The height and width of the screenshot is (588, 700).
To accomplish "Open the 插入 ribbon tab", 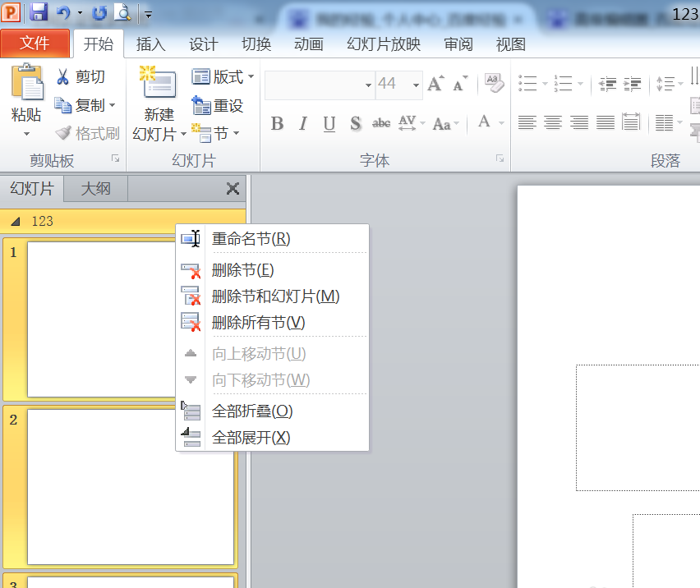I will click(x=151, y=44).
